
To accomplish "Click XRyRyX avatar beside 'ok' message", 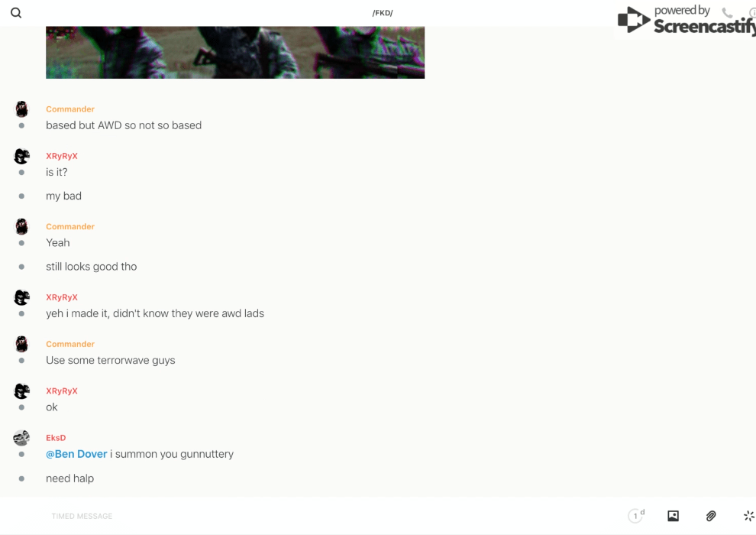I will pos(21,391).
